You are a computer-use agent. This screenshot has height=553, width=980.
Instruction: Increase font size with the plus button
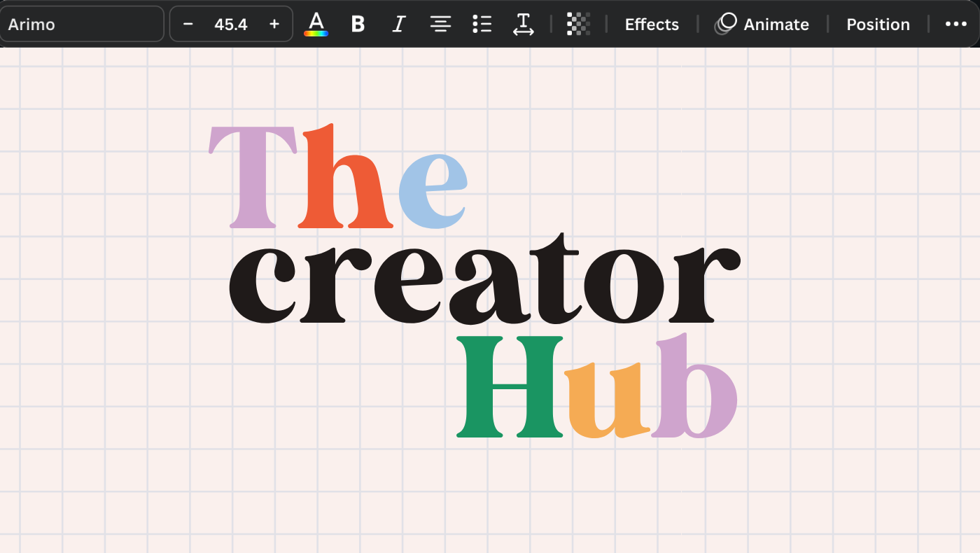click(x=274, y=24)
